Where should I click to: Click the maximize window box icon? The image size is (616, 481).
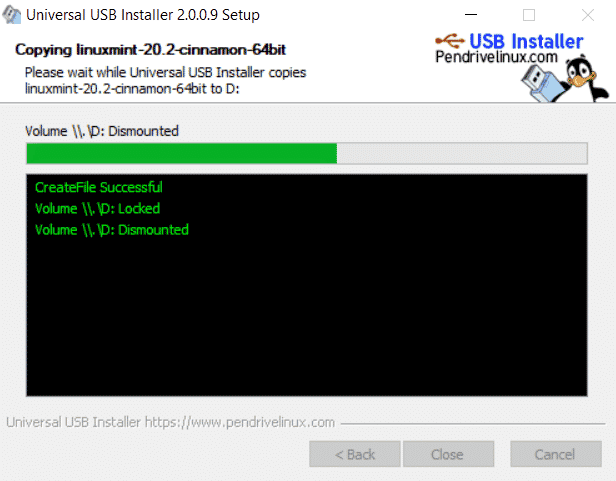[529, 15]
